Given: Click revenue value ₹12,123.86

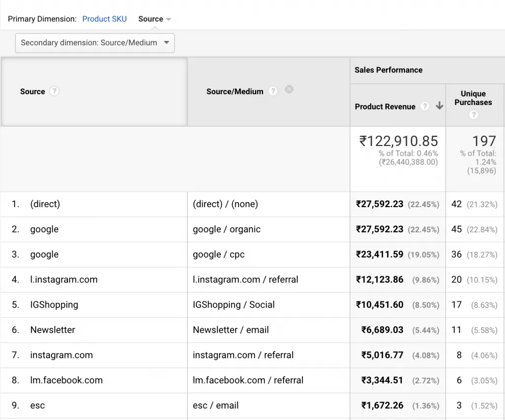Looking at the screenshot, I should [x=379, y=280].
